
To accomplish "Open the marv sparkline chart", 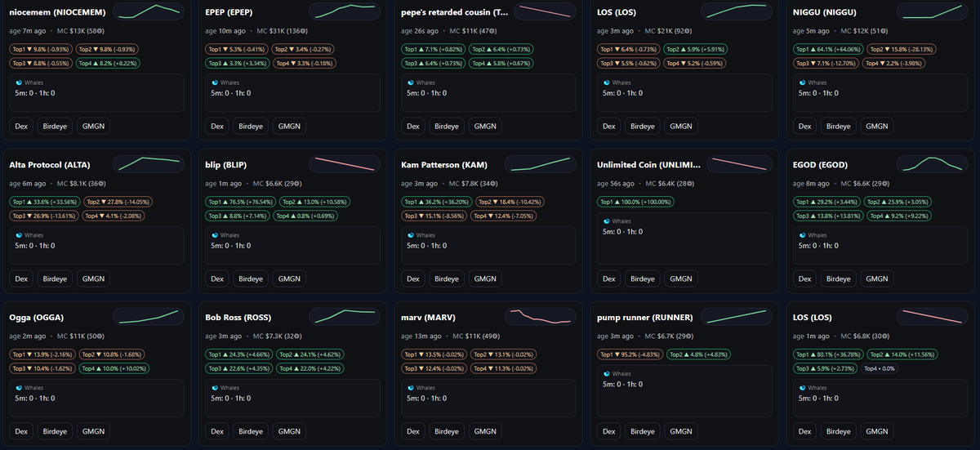I will [x=541, y=317].
